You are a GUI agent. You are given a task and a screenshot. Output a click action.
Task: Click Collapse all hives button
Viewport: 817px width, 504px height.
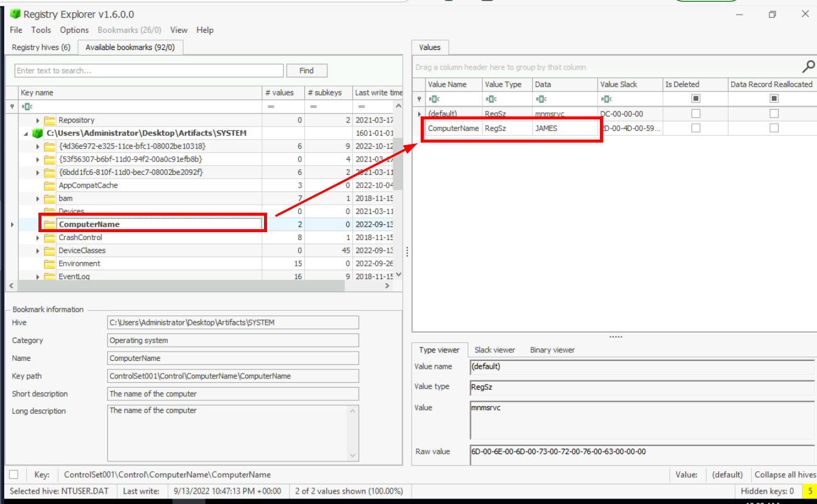pos(785,475)
